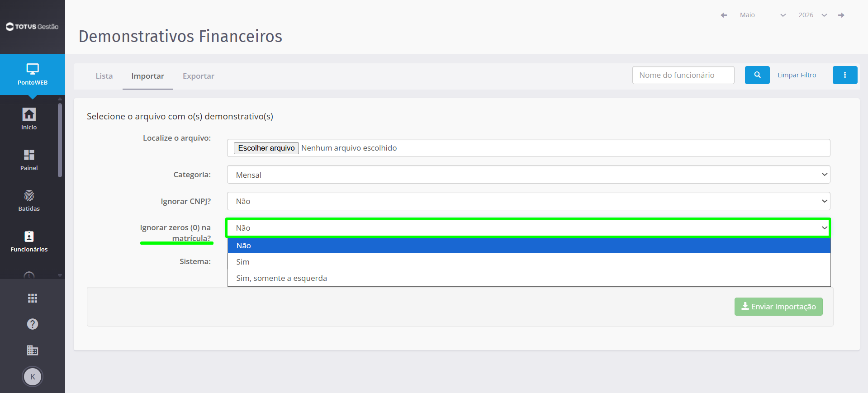
Task: Open the help question mark icon
Action: [x=33, y=324]
